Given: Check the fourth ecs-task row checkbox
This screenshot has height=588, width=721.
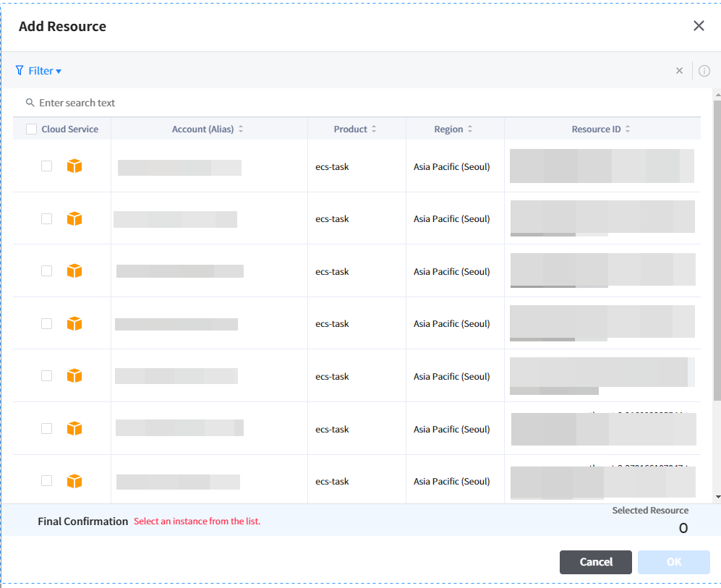Looking at the screenshot, I should pos(47,323).
